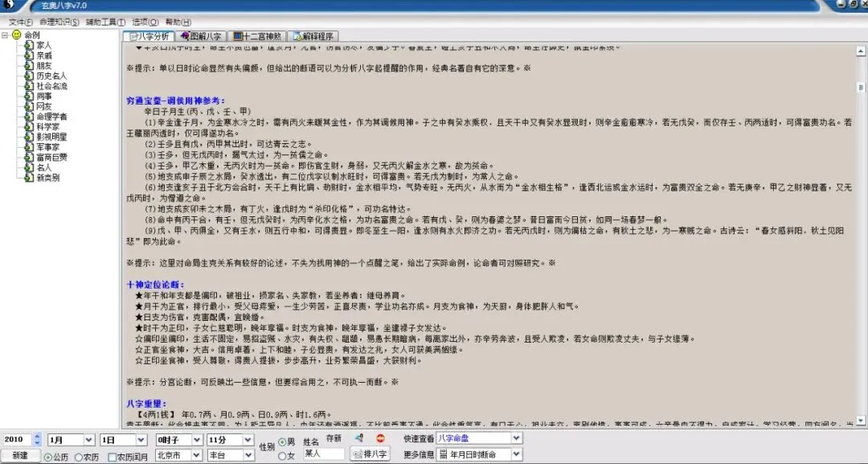Click the blue icon right of 存新
This screenshot has width=868, height=464.
pos(358,438)
